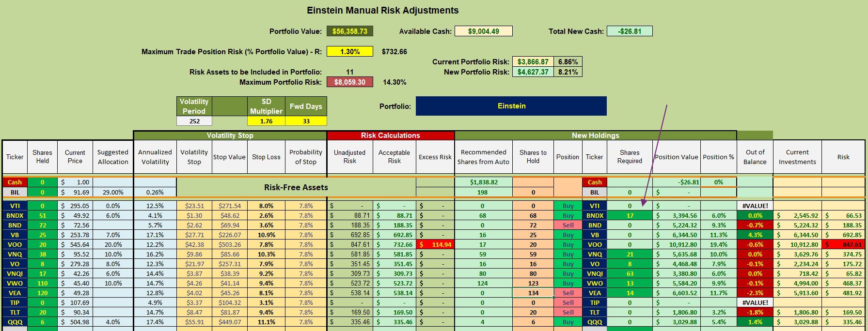Click BNDX Shares Required cell 17
The image size is (868, 331).
630,215
